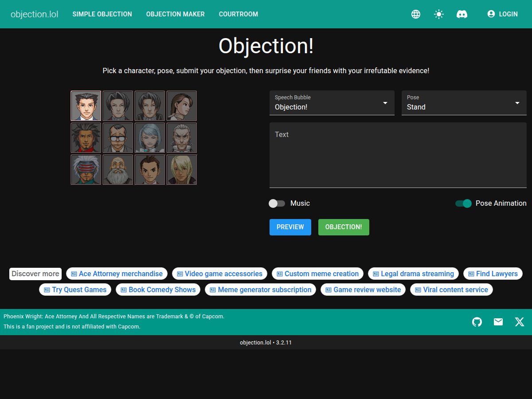Viewport: 532px width, 399px height.
Task: Select the Phoenix Wright character portrait
Action: click(x=86, y=106)
